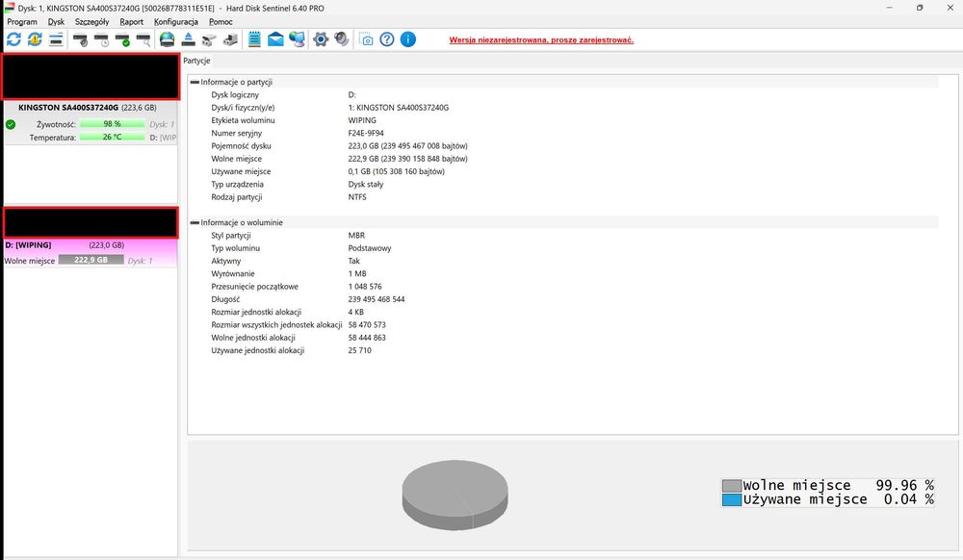Click the disk icon with green checkmark

click(122, 39)
